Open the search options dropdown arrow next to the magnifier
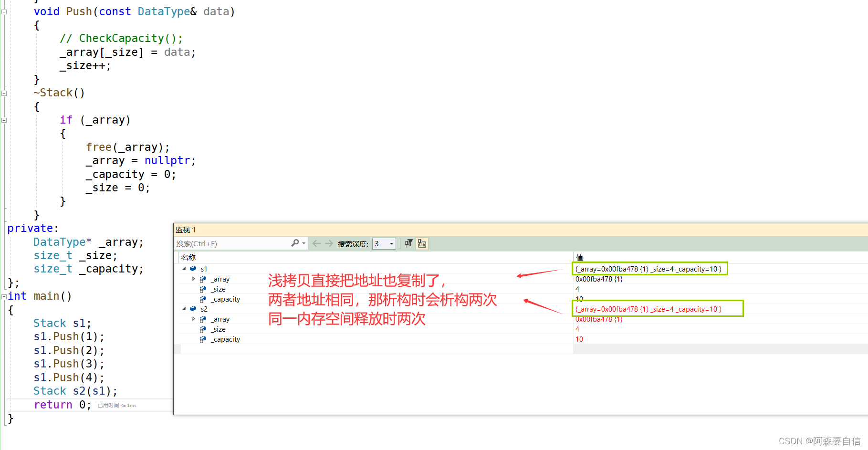This screenshot has height=450, width=868. [x=303, y=243]
